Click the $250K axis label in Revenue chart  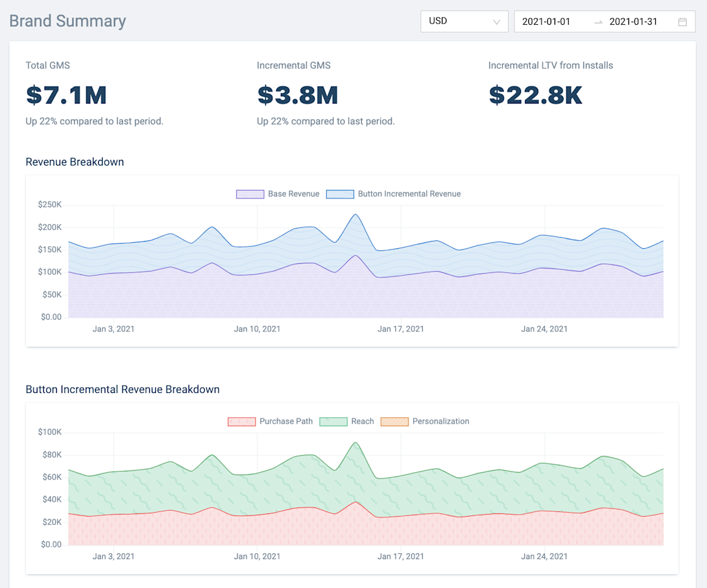(50, 205)
